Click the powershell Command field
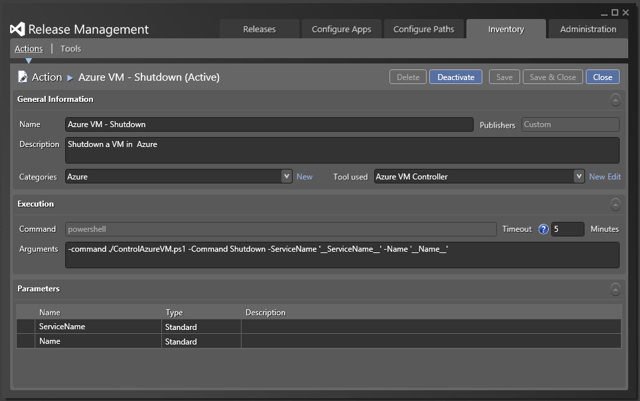Viewport: 640px width, 401px height. pyautogui.click(x=281, y=229)
